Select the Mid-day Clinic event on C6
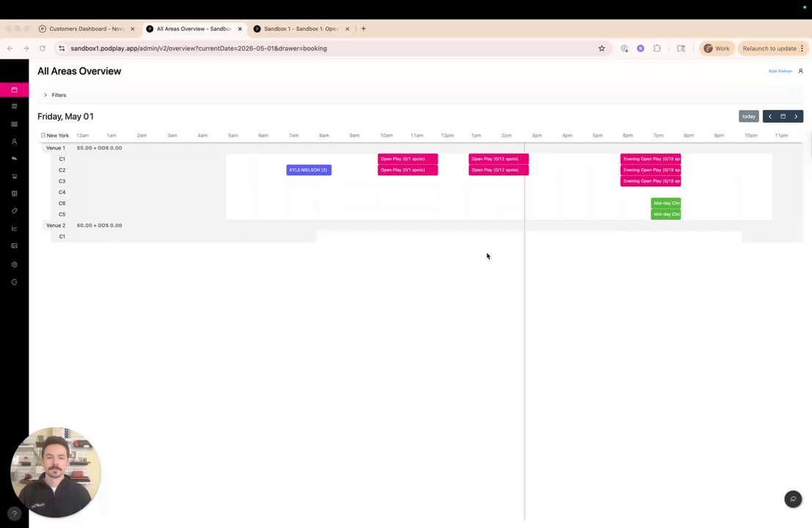The image size is (812, 528). click(666, 203)
